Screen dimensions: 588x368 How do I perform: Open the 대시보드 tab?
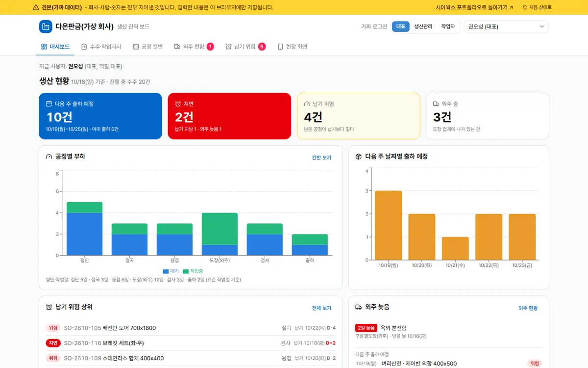55,47
